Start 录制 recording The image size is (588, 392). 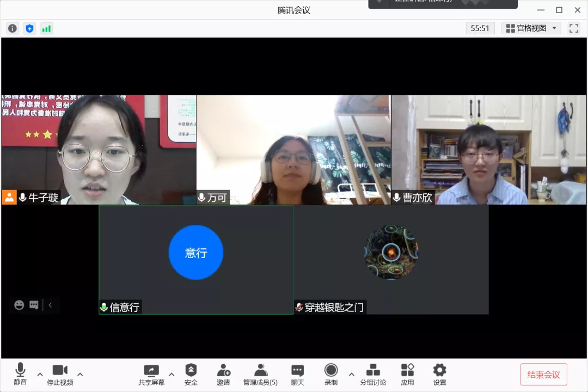331,374
